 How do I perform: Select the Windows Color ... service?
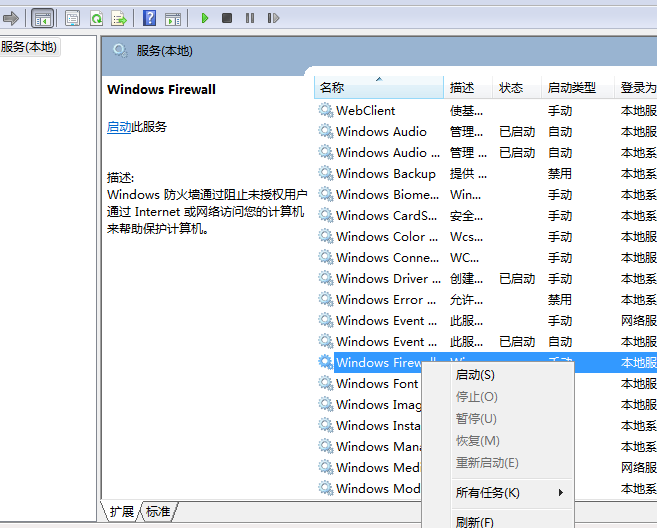(x=387, y=236)
